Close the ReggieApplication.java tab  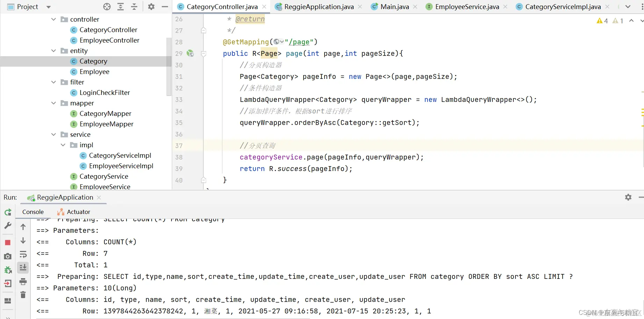(360, 7)
